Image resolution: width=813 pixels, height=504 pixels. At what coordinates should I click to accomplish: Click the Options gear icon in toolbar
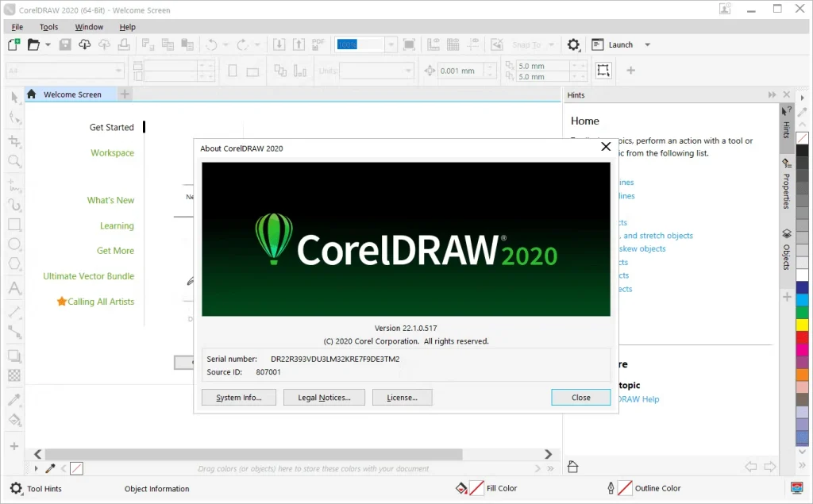click(x=574, y=44)
